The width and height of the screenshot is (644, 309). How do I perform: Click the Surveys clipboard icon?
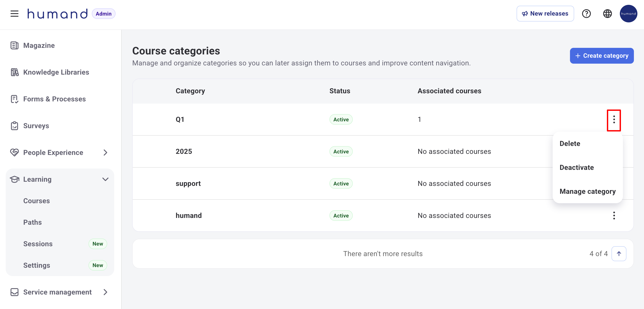tap(14, 126)
